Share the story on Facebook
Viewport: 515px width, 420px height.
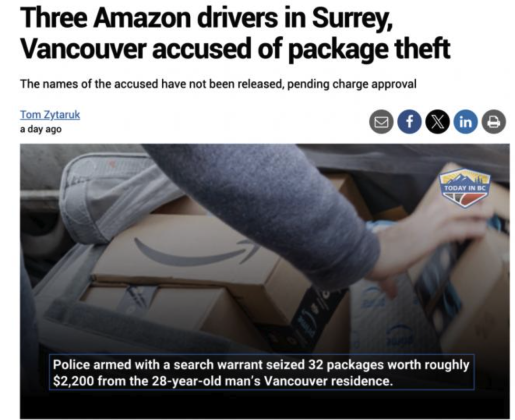tap(409, 122)
